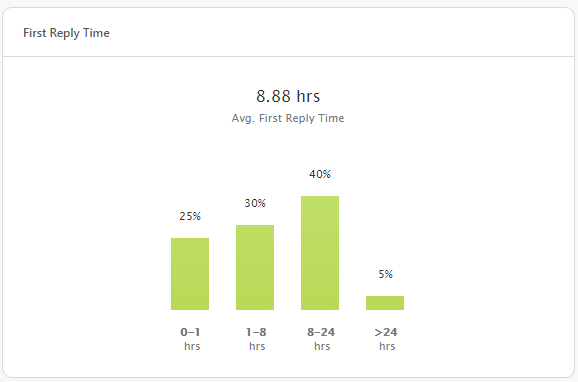Viewport: 578px width, 382px height.
Task: Select the 40% bar value label
Action: (x=320, y=174)
